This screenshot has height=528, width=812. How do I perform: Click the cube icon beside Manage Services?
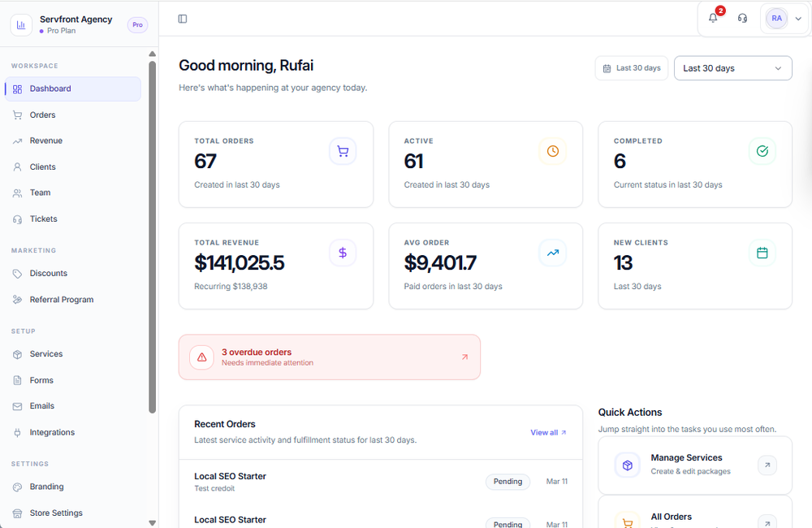[x=627, y=465]
